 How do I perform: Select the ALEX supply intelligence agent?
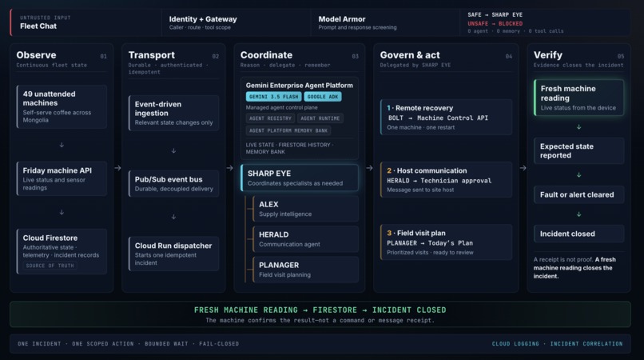(305, 209)
